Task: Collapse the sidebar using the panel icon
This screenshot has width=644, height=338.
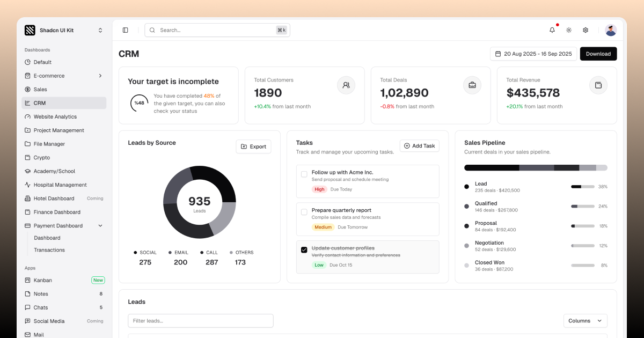Action: [x=126, y=30]
